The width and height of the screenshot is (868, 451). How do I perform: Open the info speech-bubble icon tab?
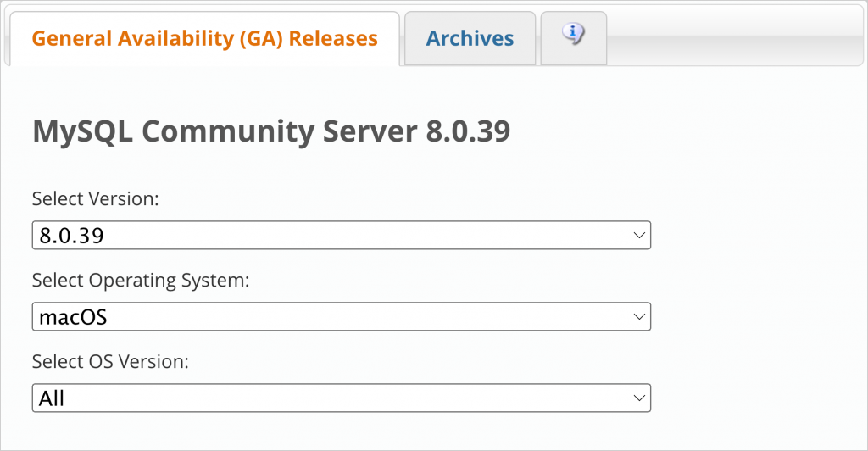574,38
